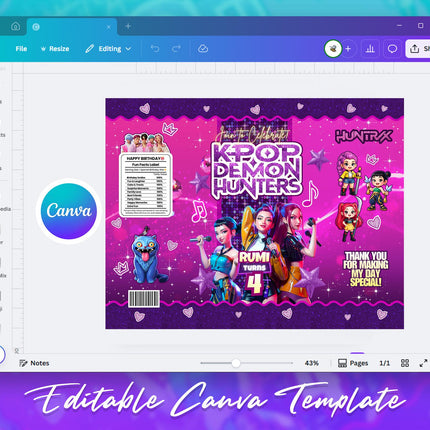
Task: Open the Notes panel
Action: 34,363
